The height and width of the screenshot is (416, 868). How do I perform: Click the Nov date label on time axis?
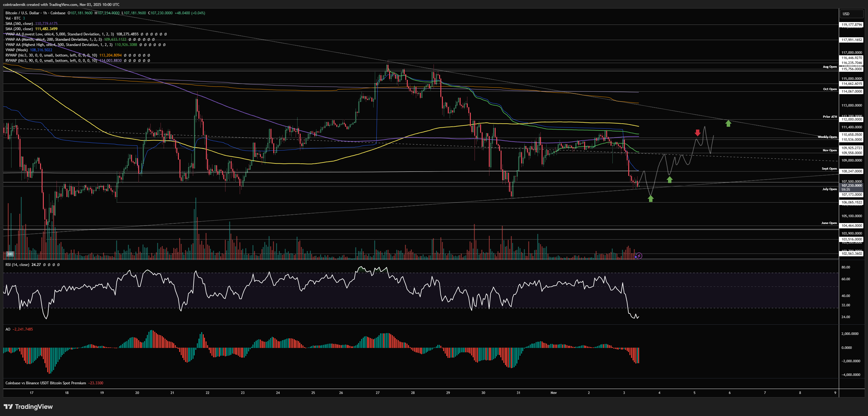[553, 393]
